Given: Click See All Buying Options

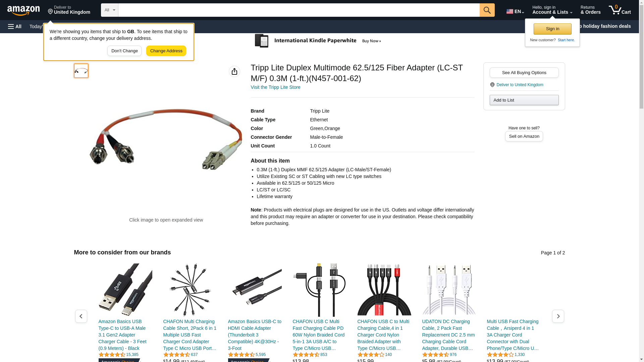Looking at the screenshot, I should click(524, 73).
